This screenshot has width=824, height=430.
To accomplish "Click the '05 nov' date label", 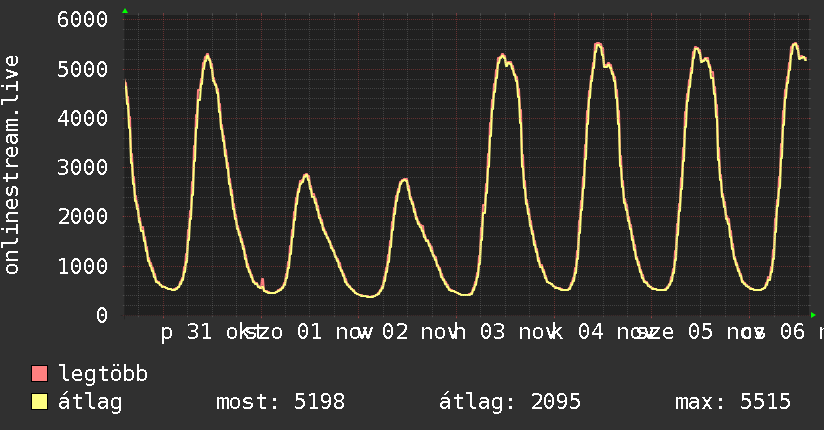I will click(725, 332).
